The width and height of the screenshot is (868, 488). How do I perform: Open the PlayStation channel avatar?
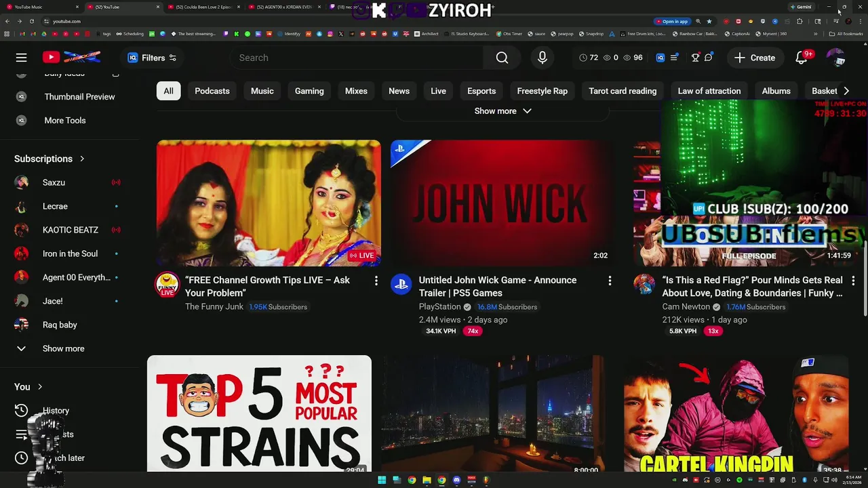tap(401, 285)
